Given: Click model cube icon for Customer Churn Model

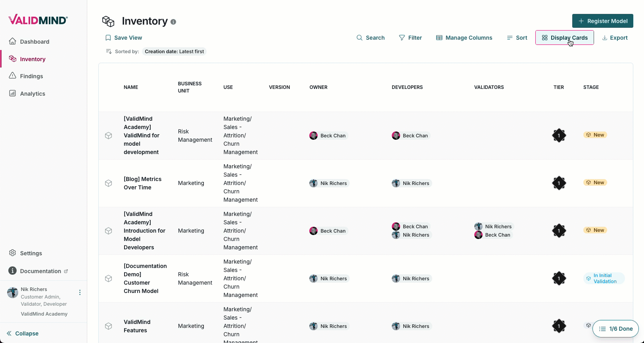Looking at the screenshot, I should pyautogui.click(x=108, y=278).
